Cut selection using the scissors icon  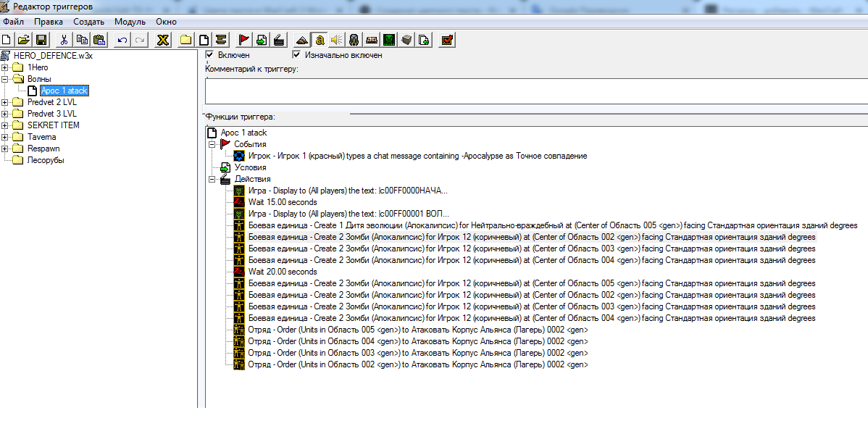pos(64,39)
